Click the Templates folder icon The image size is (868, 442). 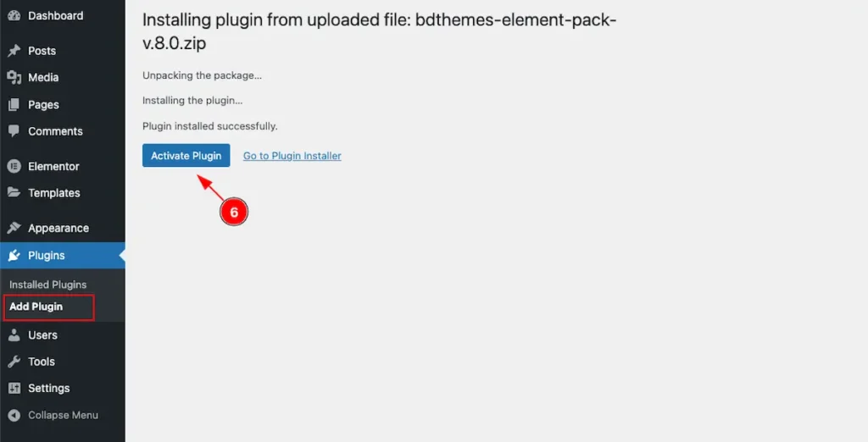click(14, 193)
